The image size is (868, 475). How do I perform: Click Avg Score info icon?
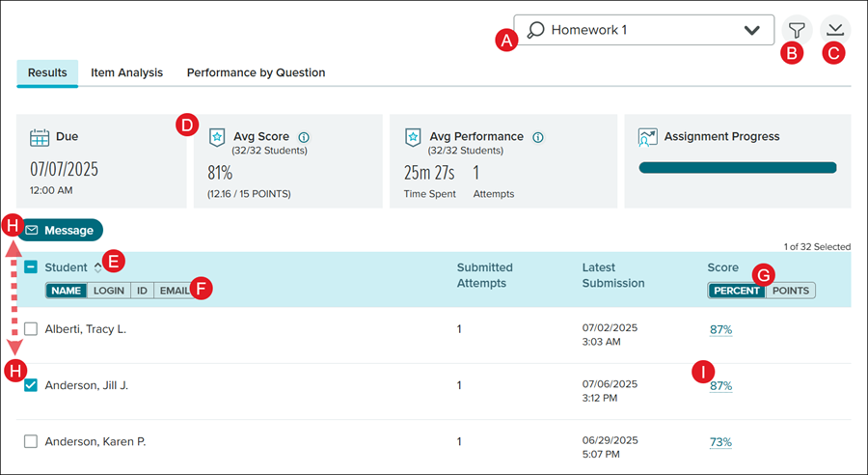pos(304,137)
